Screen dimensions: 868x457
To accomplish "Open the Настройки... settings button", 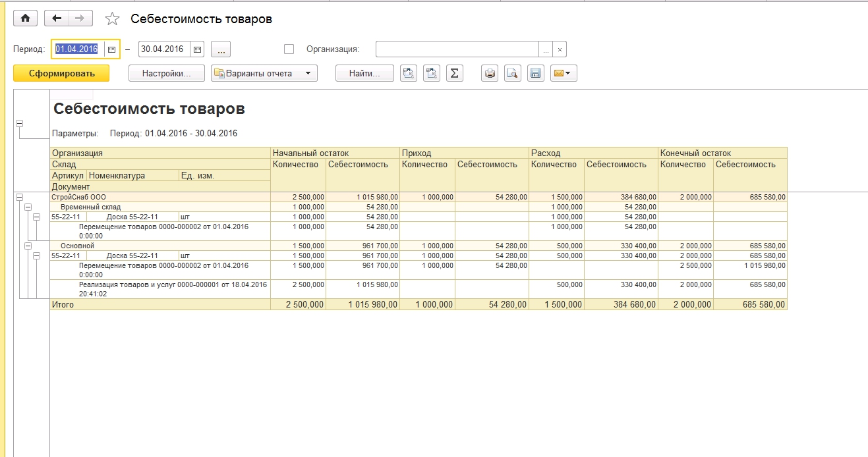I will click(x=166, y=74).
